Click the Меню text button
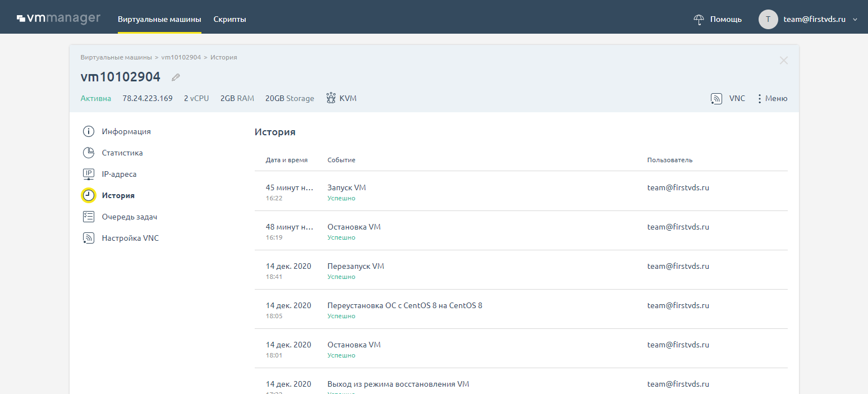 (777, 98)
